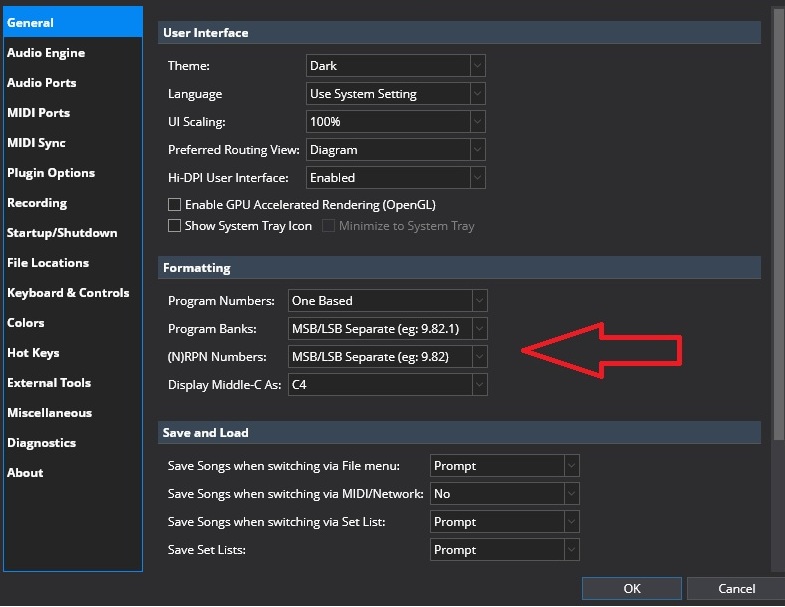The height and width of the screenshot is (607, 785).
Task: Select Plugin Options in sidebar
Action: (x=51, y=173)
